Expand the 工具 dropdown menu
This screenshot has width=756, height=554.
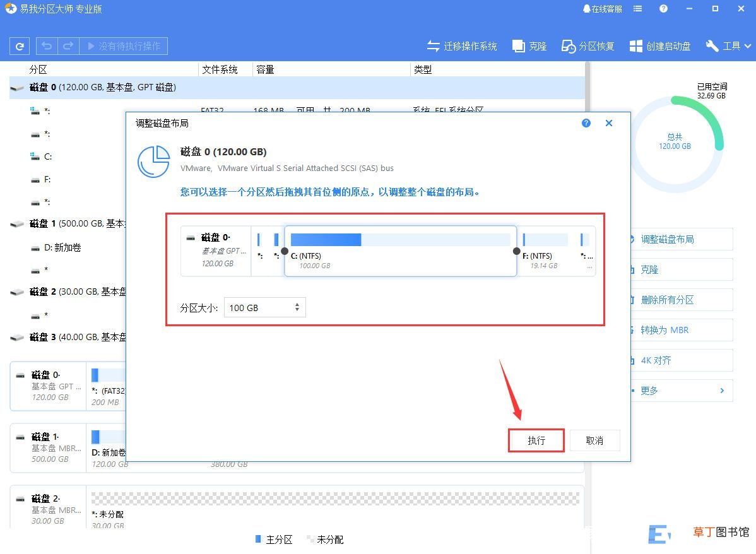click(728, 46)
